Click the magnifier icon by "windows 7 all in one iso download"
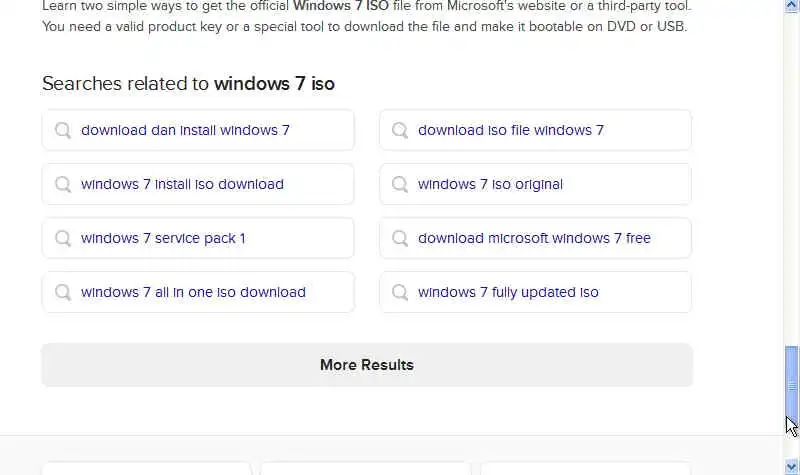800x475 pixels. pos(63,292)
